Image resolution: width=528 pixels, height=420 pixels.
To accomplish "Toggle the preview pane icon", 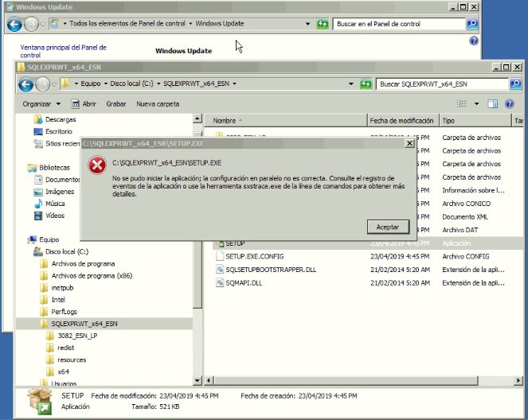I will (493, 104).
